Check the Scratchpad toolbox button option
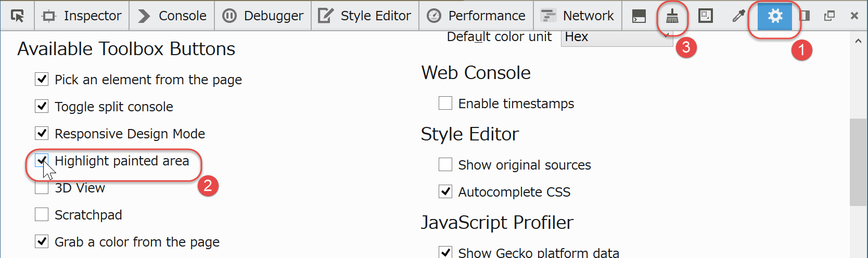Viewport: 868px width, 258px height. pyautogui.click(x=42, y=214)
